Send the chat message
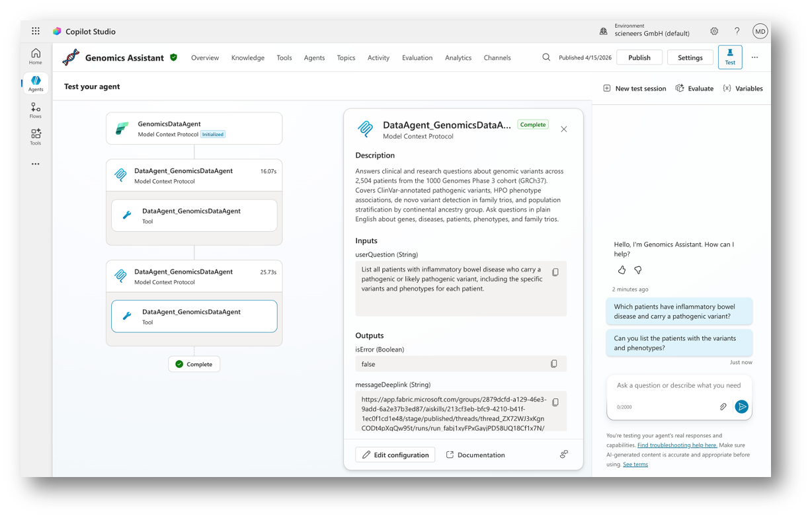The height and width of the screenshot is (518, 812). (x=742, y=407)
